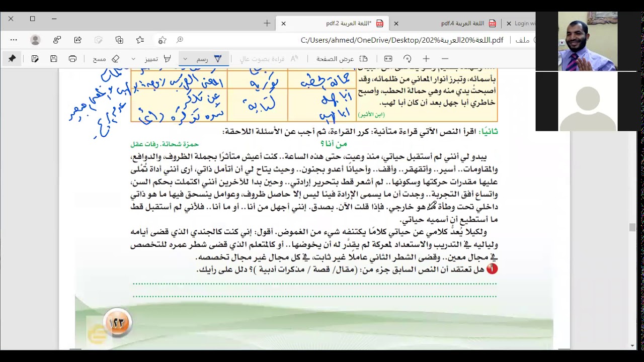Click the citation (ابن الأثير)
This screenshot has height=362, width=644.
click(x=371, y=115)
